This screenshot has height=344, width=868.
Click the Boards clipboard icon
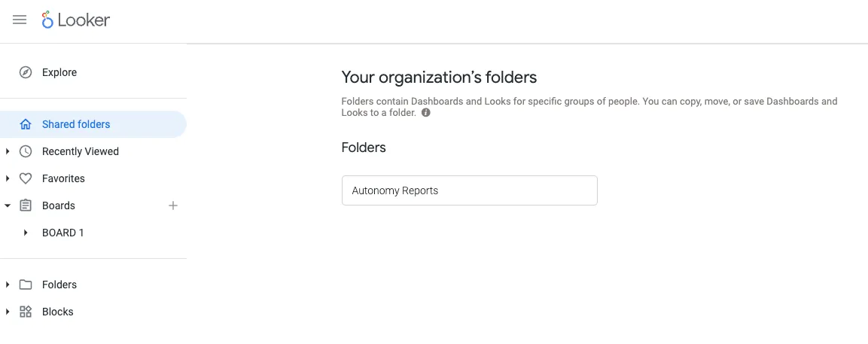(26, 205)
